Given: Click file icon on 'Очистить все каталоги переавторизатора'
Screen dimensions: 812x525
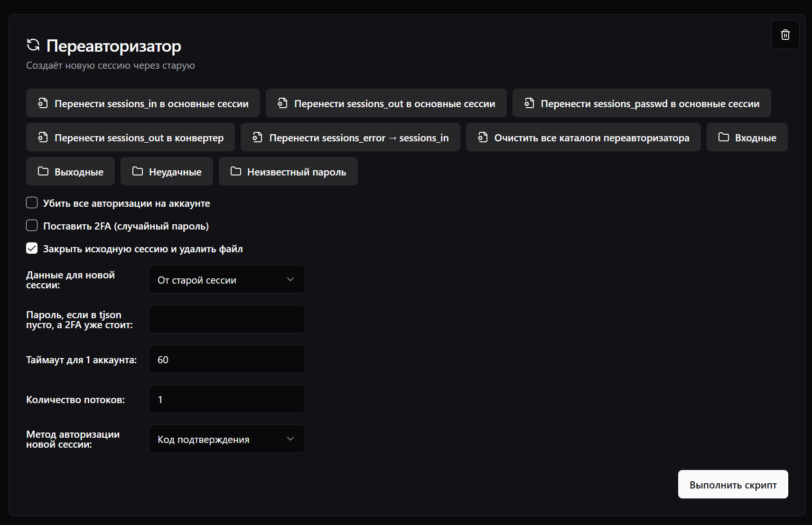Looking at the screenshot, I should [483, 137].
